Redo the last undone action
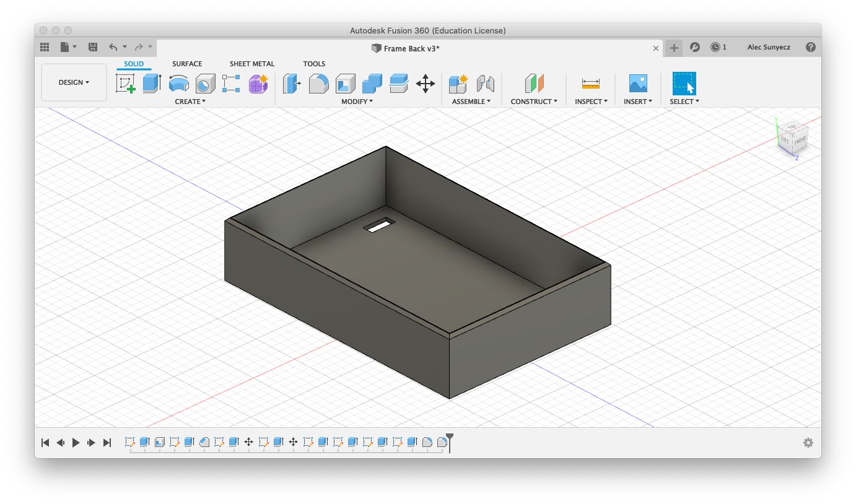 139,47
